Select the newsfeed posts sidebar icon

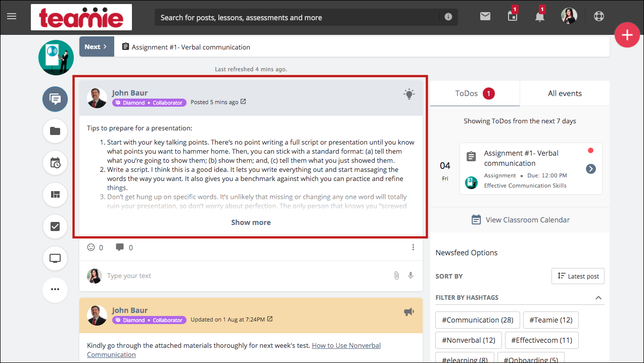55,99
